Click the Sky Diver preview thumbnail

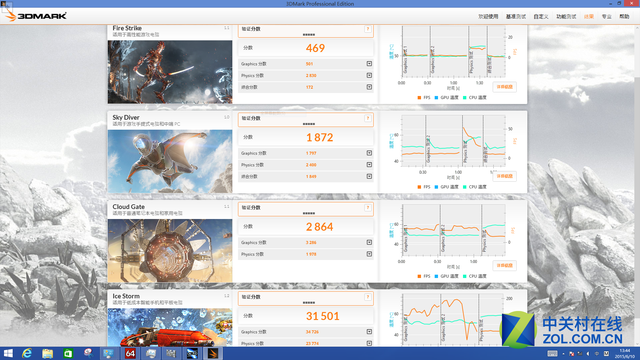tap(170, 161)
